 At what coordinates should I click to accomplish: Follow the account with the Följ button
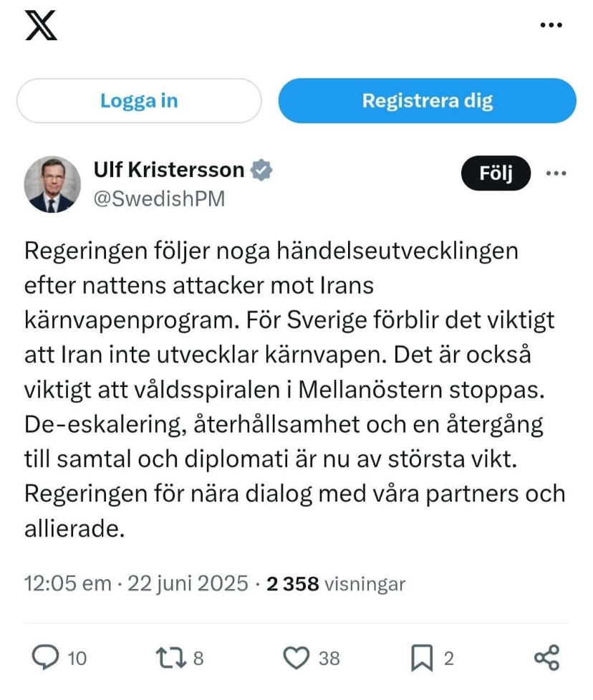pos(496,174)
